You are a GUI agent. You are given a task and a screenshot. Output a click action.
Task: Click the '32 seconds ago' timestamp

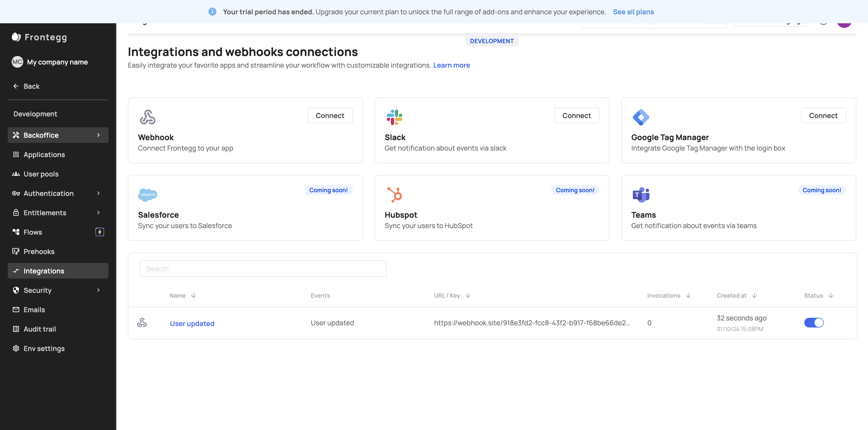pyautogui.click(x=741, y=318)
